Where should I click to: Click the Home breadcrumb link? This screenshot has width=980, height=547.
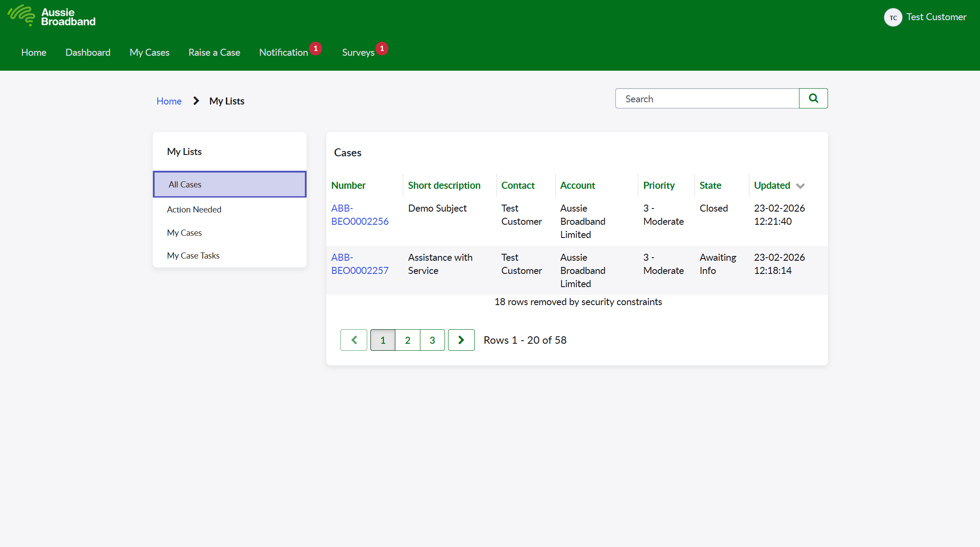tap(169, 101)
